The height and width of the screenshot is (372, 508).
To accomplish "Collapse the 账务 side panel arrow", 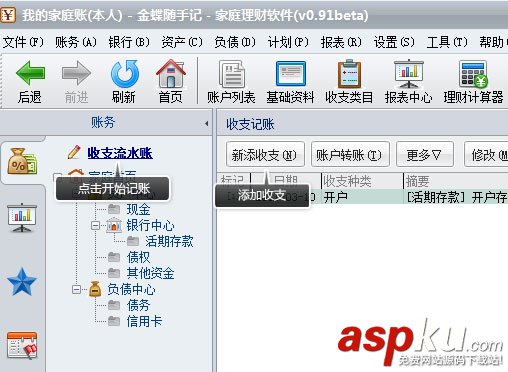I will pos(207,124).
